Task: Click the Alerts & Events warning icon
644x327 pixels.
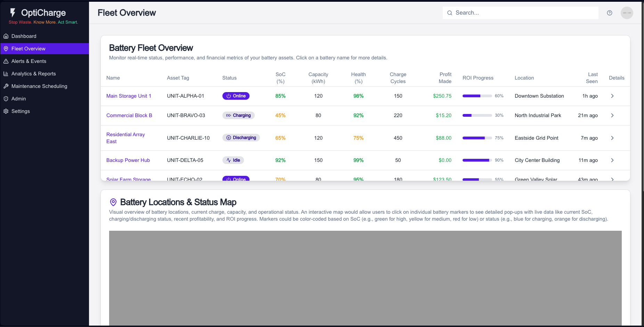Action: tap(6, 61)
